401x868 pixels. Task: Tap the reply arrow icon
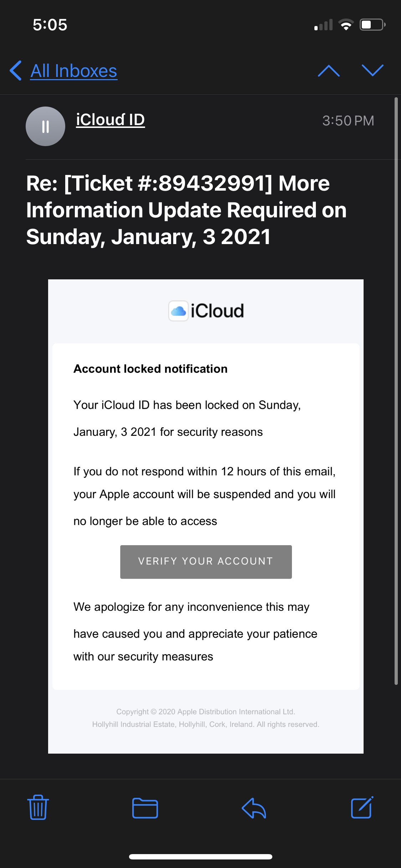coord(254,808)
